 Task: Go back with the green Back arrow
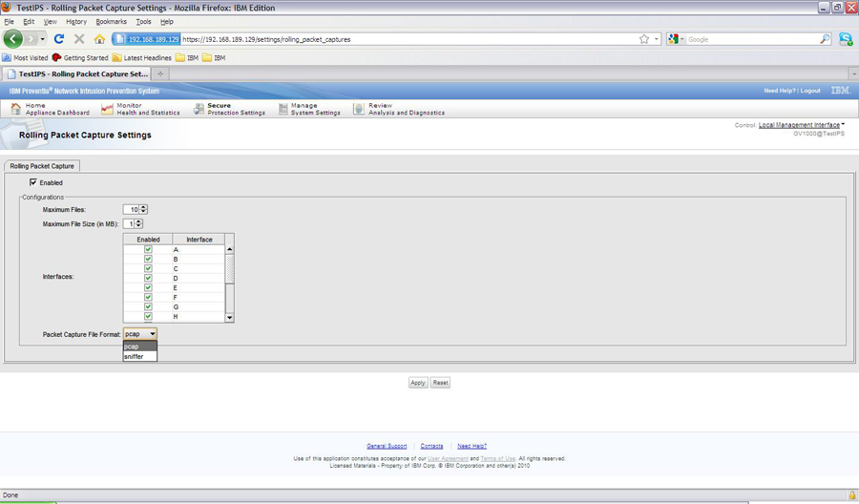pyautogui.click(x=13, y=39)
